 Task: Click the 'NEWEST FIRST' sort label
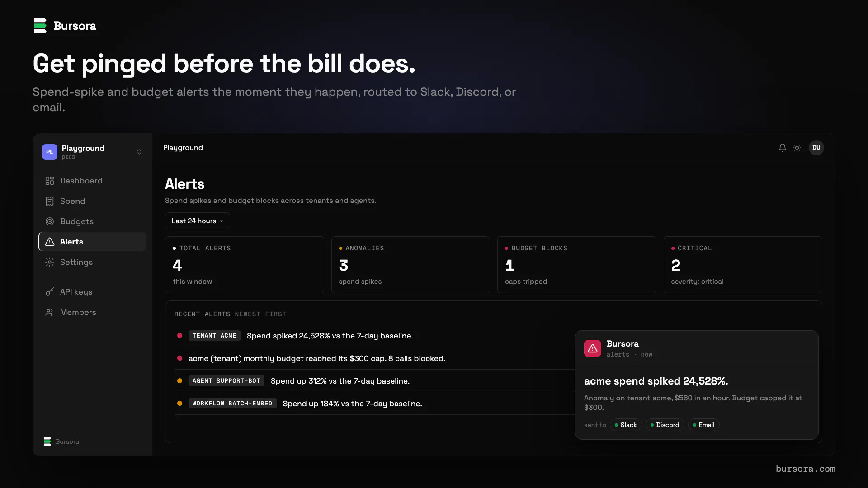(260, 314)
